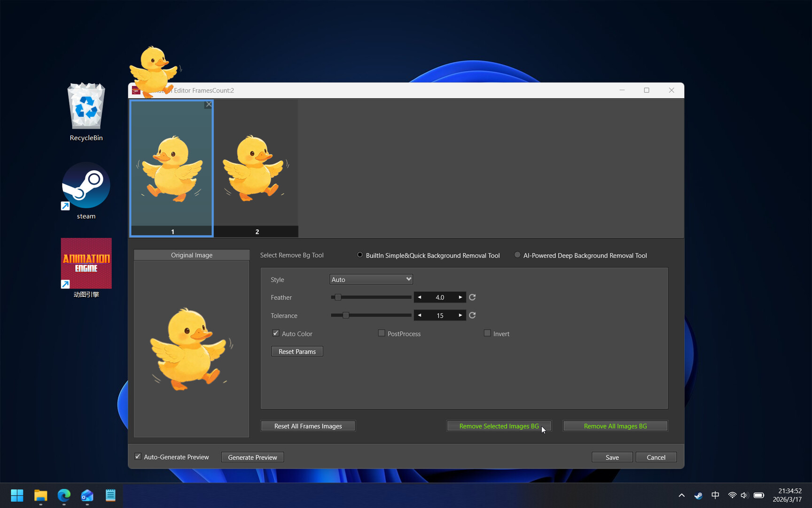Click the Tolerance slider handle
Screen dimensions: 812x508
346,315
